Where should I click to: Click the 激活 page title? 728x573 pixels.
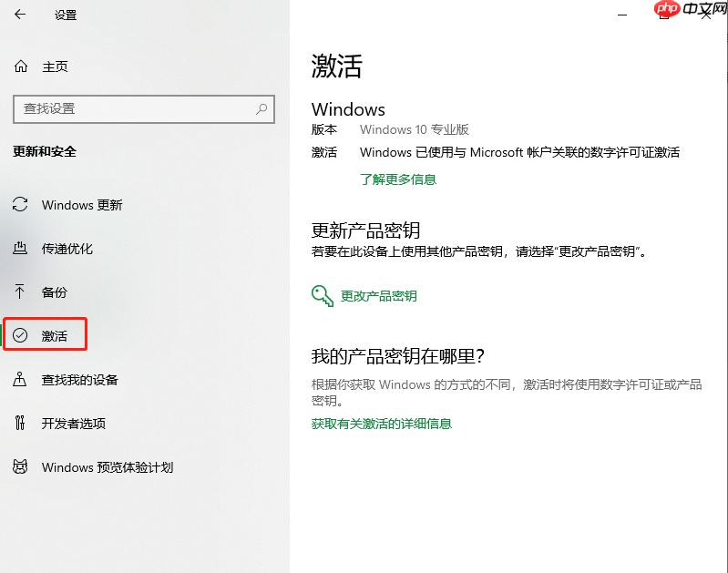tap(336, 66)
